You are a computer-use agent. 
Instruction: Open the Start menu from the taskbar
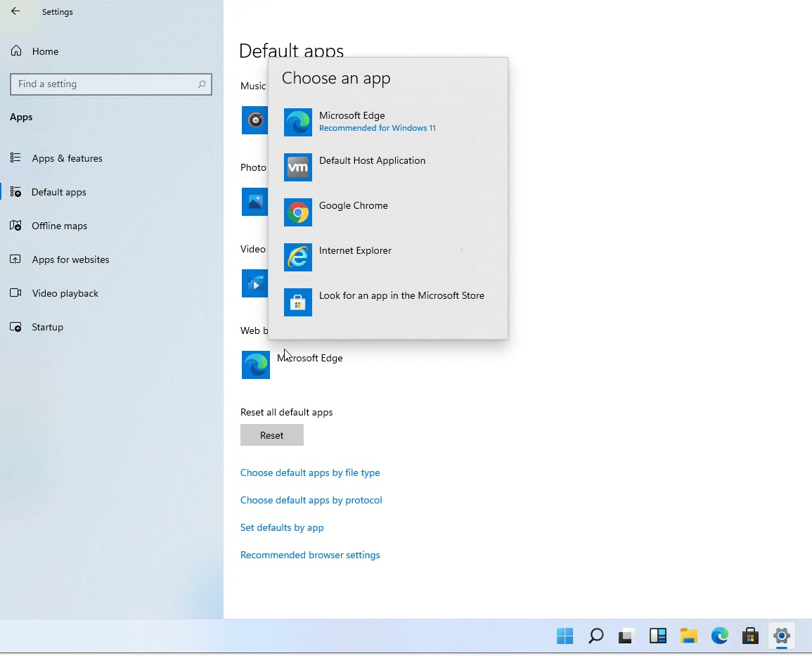(x=565, y=636)
